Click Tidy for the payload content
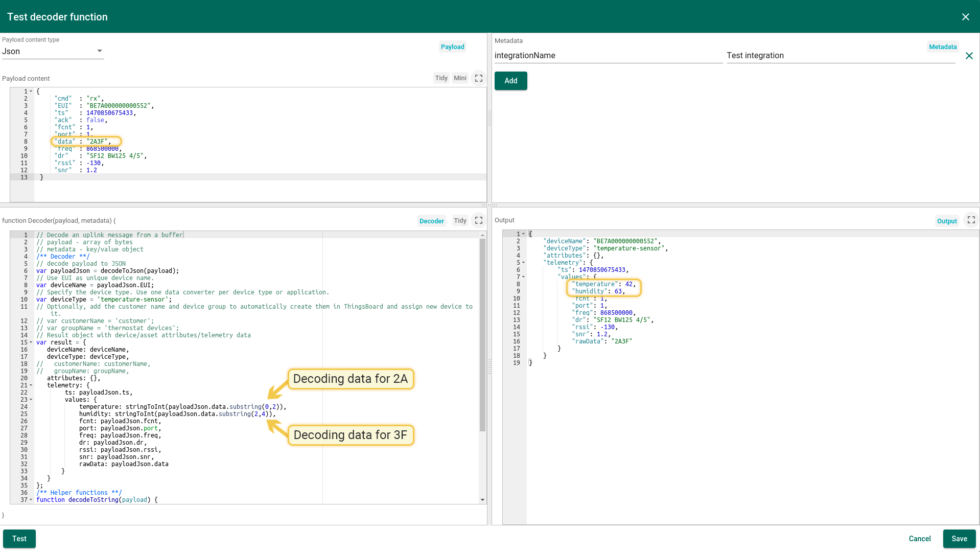Viewport: 980px width, 552px height. pyautogui.click(x=441, y=78)
